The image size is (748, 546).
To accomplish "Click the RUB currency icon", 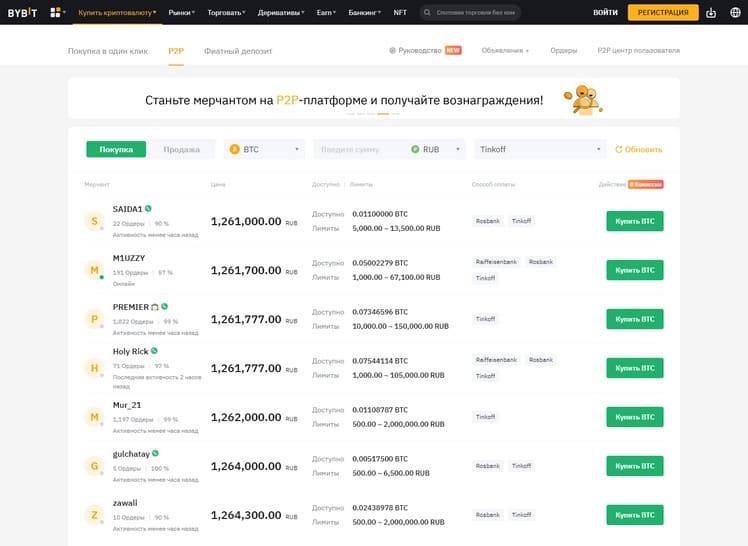I will [x=415, y=149].
